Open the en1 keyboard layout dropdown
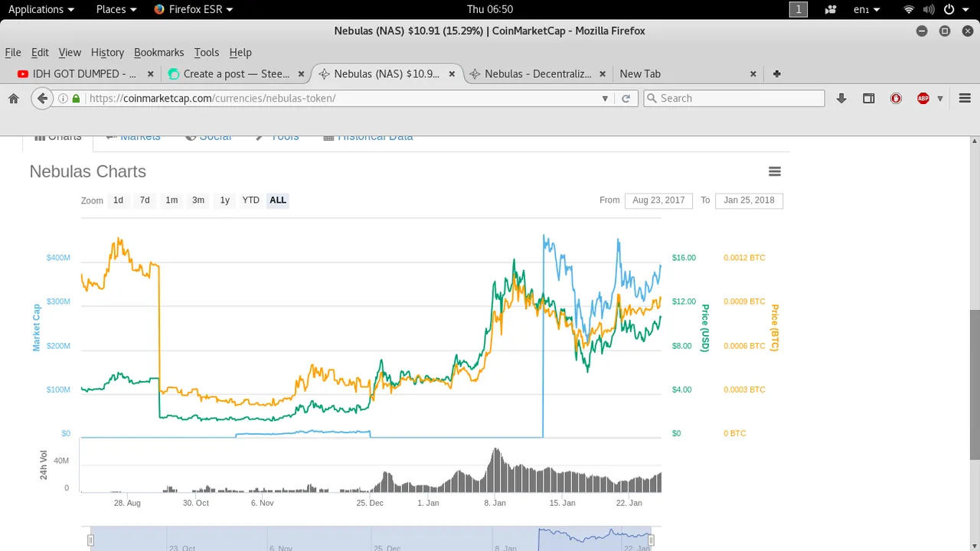 pyautogui.click(x=867, y=9)
